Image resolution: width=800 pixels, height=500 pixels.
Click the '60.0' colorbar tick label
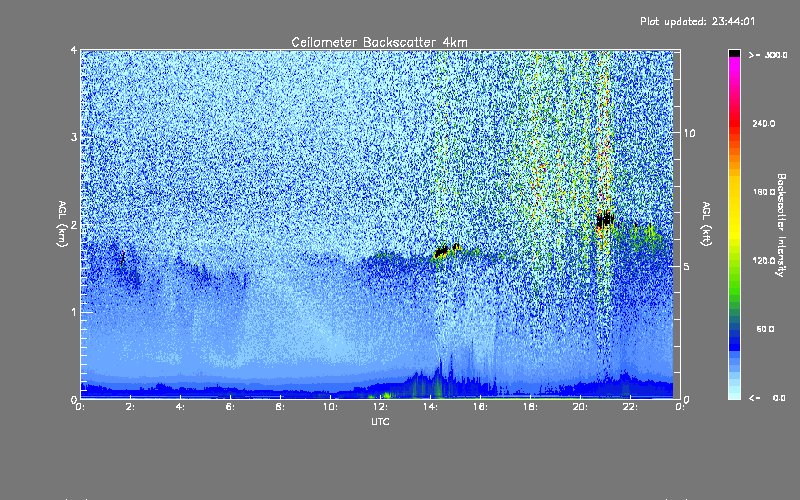coord(765,329)
